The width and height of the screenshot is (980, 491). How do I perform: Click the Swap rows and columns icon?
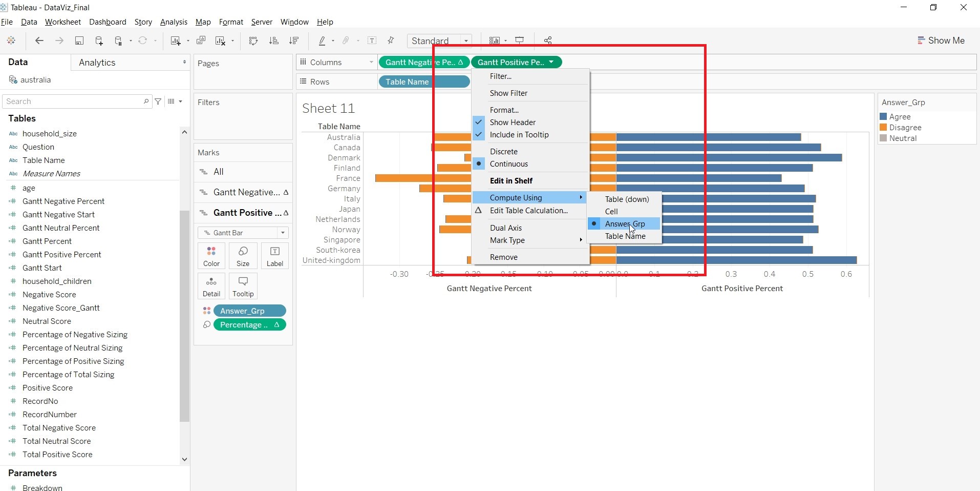pos(253,41)
